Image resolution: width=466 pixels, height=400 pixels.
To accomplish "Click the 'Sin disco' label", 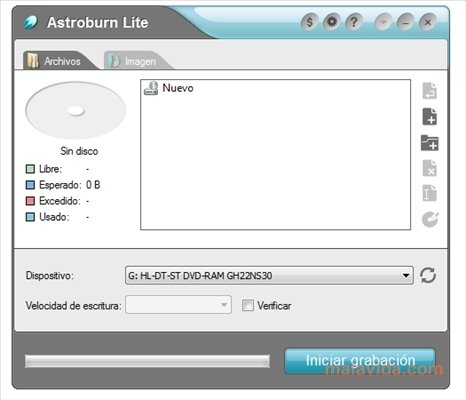I will [x=79, y=151].
